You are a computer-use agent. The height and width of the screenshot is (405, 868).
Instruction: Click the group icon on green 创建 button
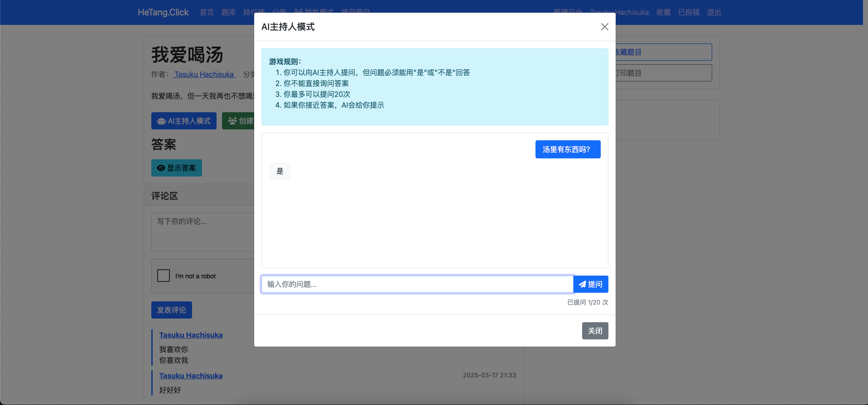(x=232, y=121)
